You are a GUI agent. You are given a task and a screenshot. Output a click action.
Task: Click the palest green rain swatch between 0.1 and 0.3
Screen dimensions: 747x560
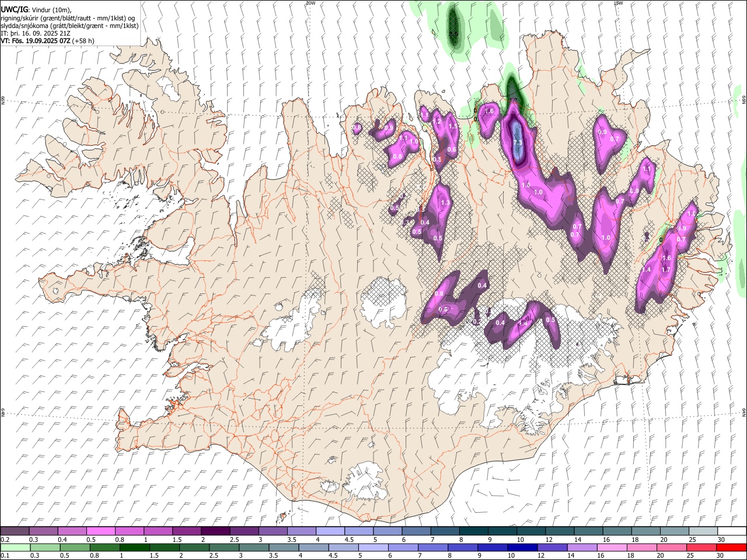(15, 548)
